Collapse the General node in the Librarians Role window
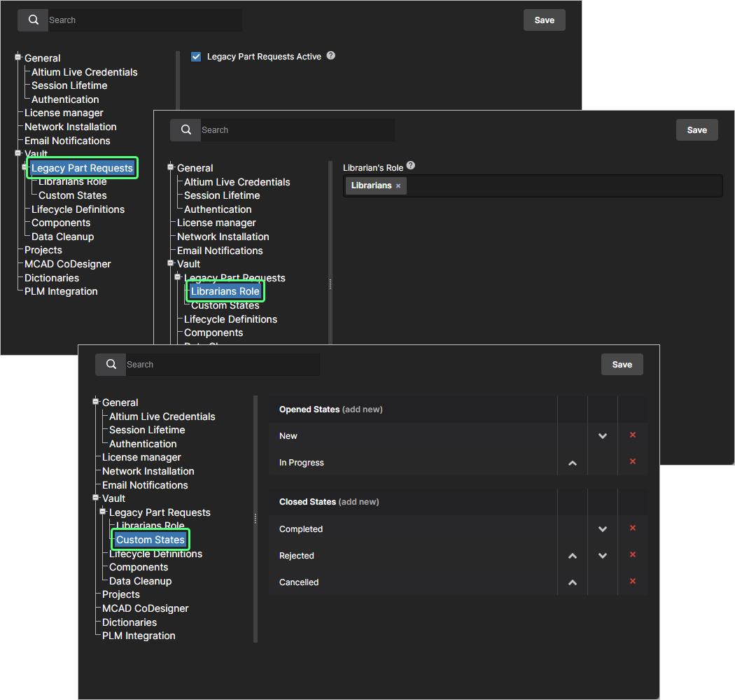Image resolution: width=735 pixels, height=700 pixels. click(x=171, y=167)
